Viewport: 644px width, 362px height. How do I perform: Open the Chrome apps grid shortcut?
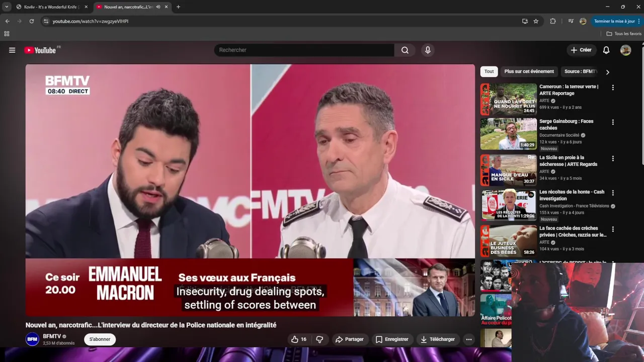(x=7, y=34)
